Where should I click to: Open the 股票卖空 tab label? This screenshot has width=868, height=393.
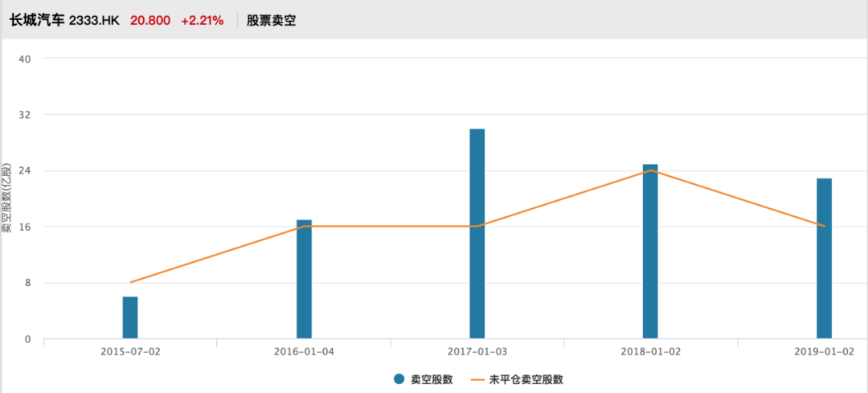[272, 21]
